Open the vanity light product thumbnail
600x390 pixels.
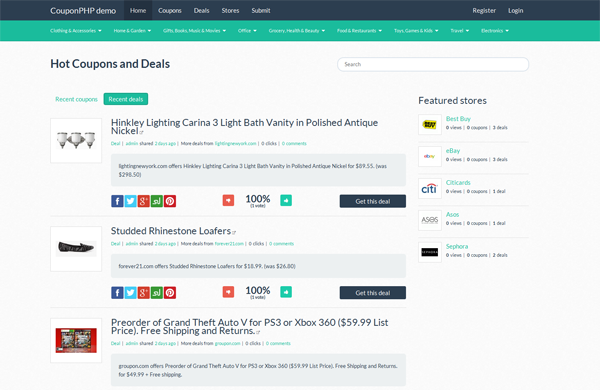[76, 140]
